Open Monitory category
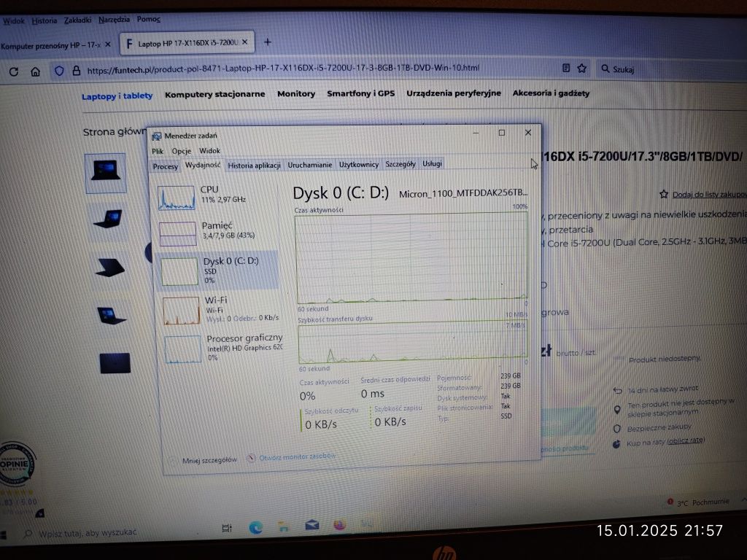Viewport: 747px width, 560px height. 296,94
